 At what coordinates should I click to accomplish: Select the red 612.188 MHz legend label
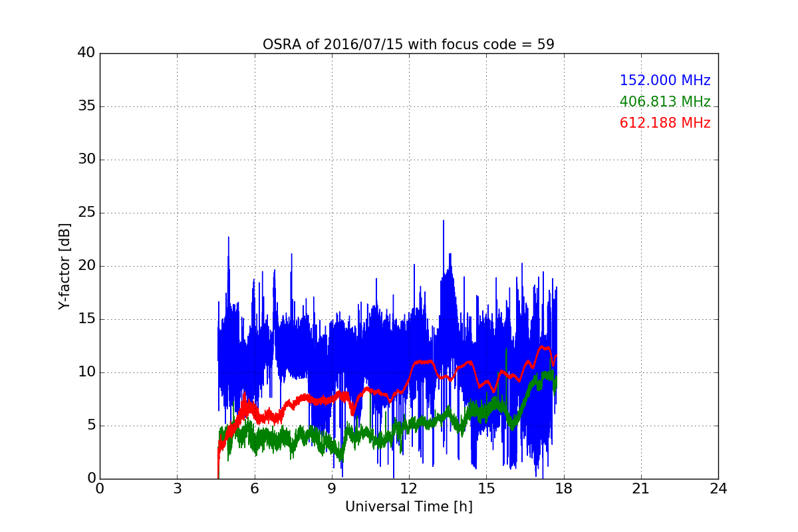coord(665,123)
